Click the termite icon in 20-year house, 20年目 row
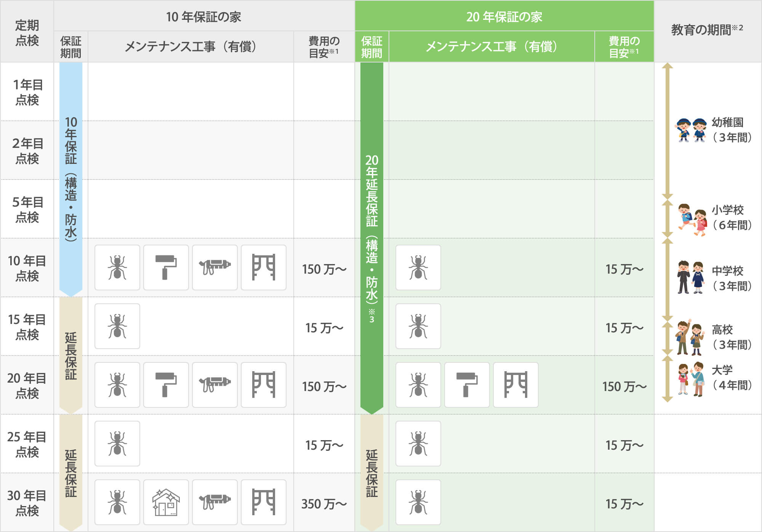This screenshot has height=532, width=762. (418, 385)
